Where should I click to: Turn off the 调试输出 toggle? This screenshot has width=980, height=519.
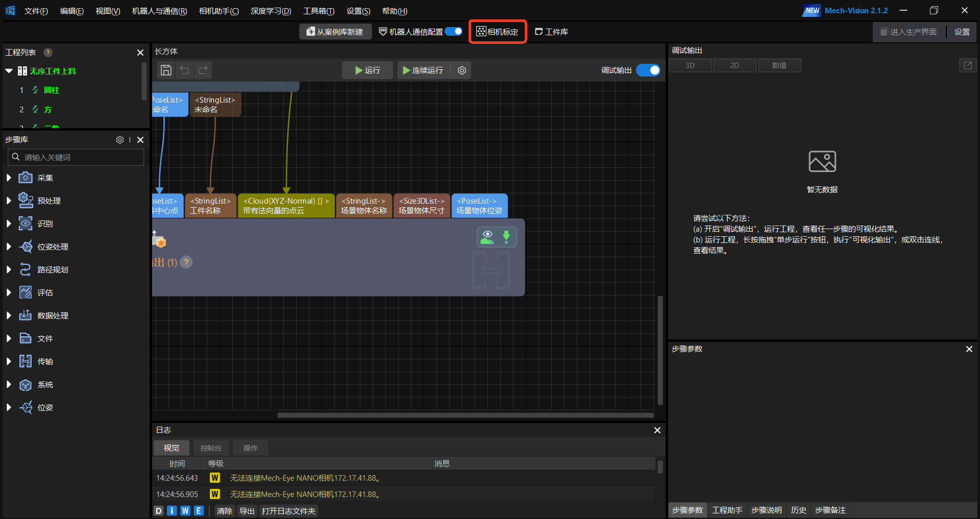tap(648, 70)
